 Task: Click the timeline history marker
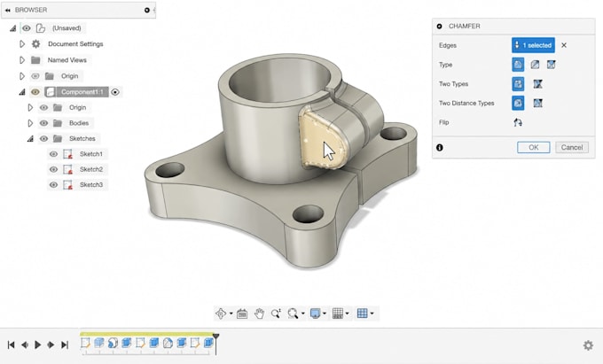216,337
